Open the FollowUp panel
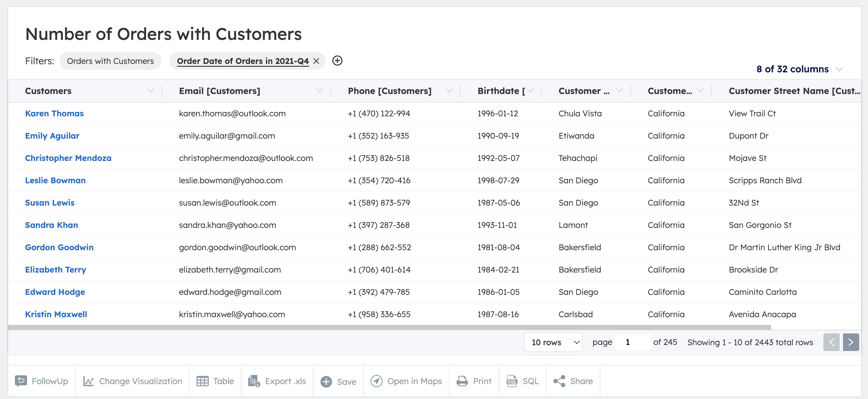The image size is (868, 399). 41,381
